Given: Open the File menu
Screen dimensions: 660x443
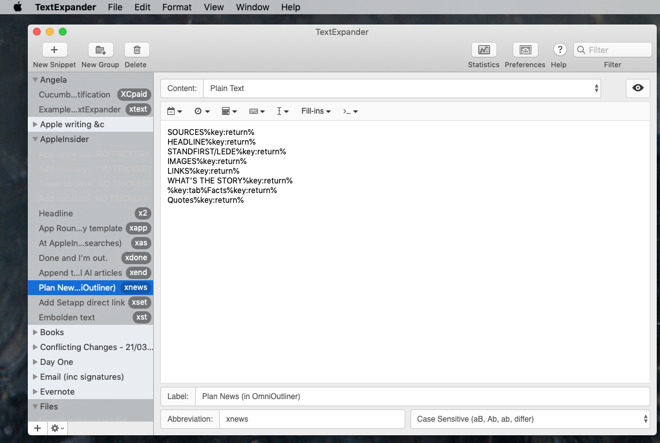Looking at the screenshot, I should tap(115, 7).
